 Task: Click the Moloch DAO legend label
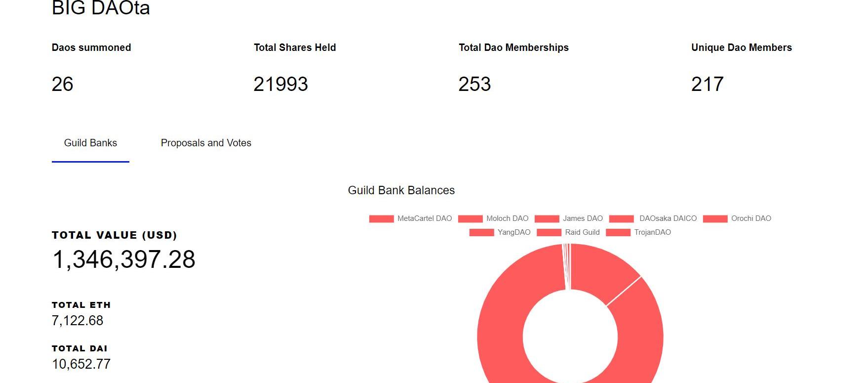tap(507, 218)
